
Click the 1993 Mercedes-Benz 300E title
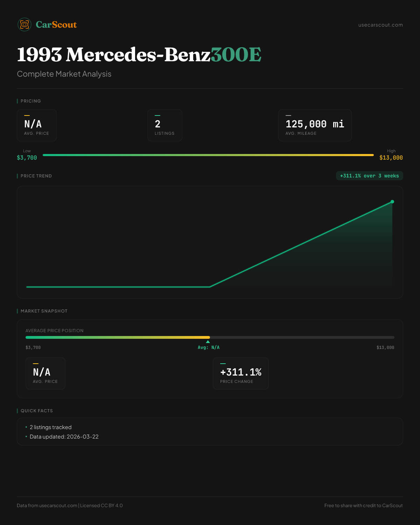[139, 55]
